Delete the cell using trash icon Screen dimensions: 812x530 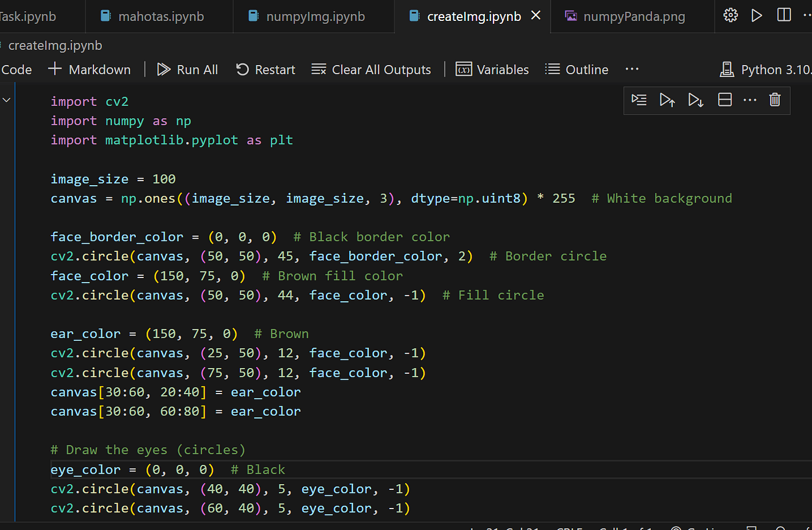775,100
